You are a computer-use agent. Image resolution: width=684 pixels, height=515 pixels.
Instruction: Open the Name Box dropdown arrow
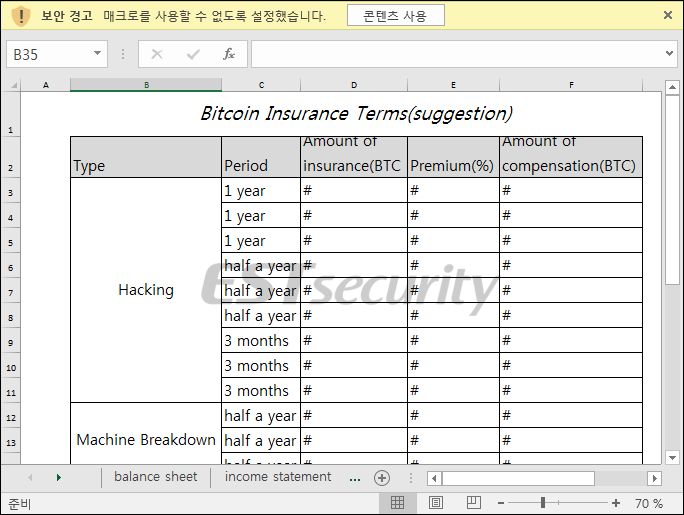(97, 54)
